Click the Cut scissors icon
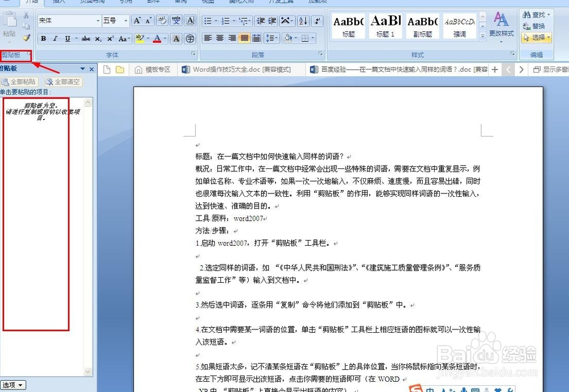This screenshot has width=569, height=392. pos(26,15)
